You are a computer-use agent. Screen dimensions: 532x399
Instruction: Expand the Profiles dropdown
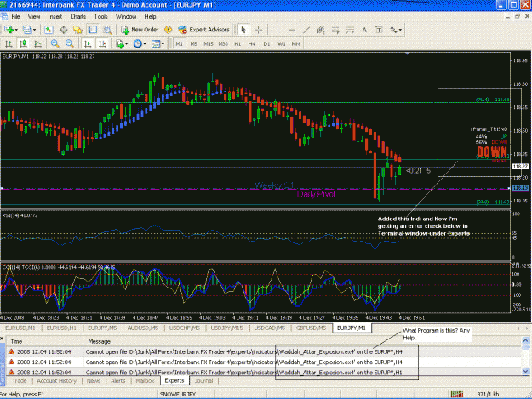(x=34, y=30)
